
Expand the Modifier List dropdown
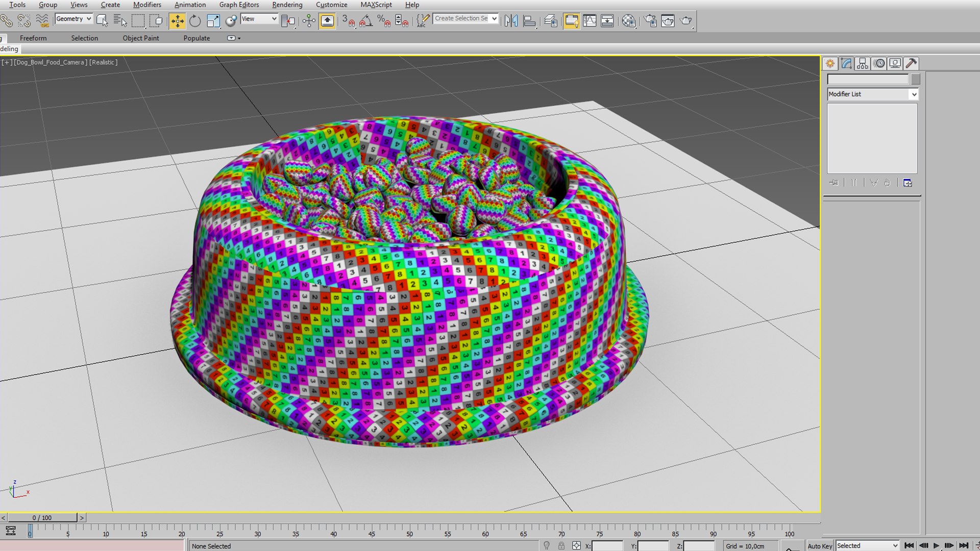(872, 94)
